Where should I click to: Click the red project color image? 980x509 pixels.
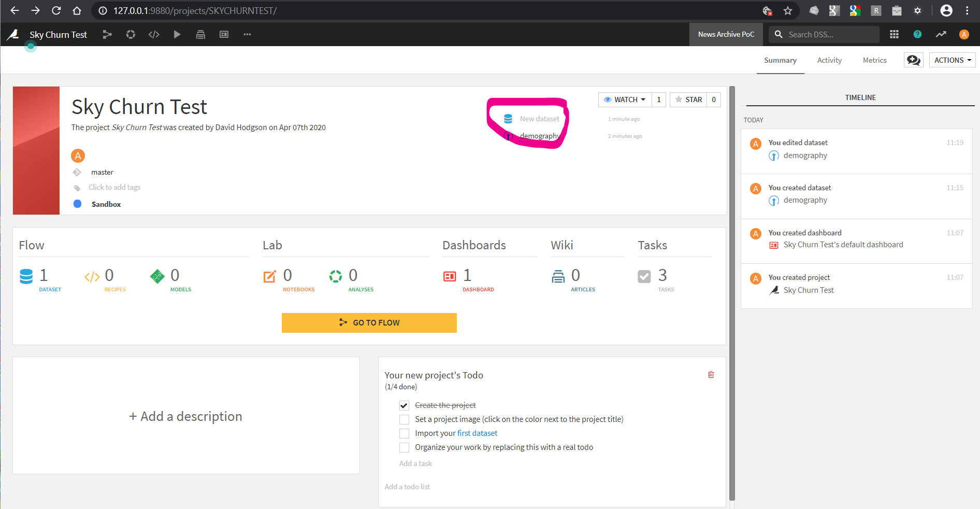tap(36, 150)
